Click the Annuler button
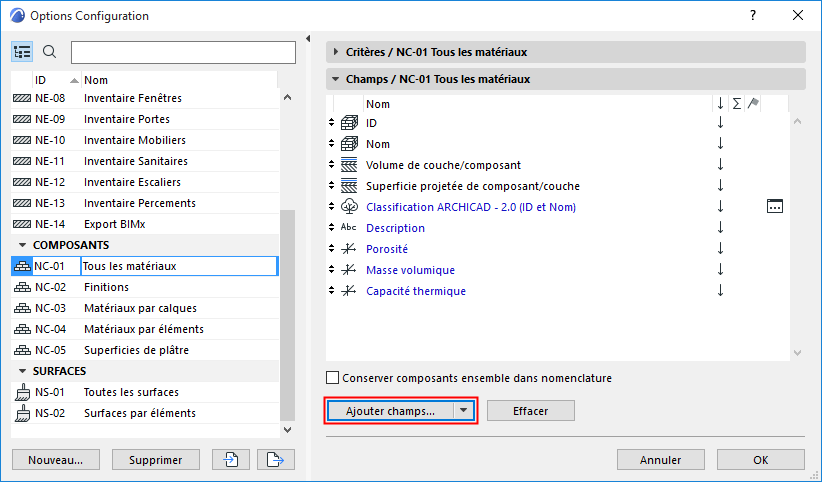Screen dimensions: 822x482 661,459
